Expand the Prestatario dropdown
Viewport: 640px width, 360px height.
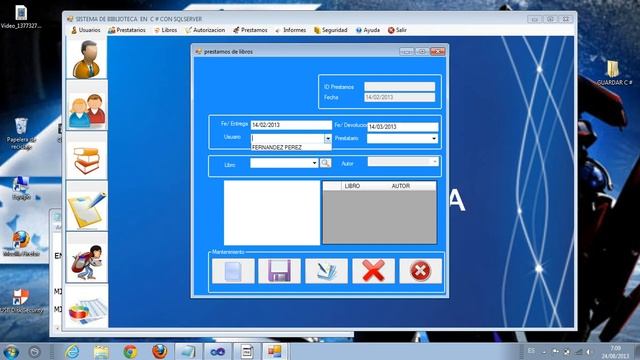pyautogui.click(x=433, y=139)
